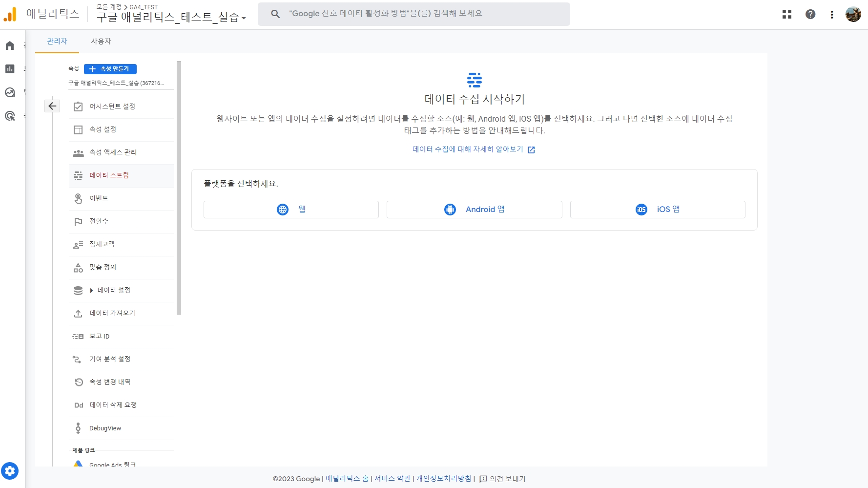
Task: Click the DebugView icon
Action: coord(78,428)
